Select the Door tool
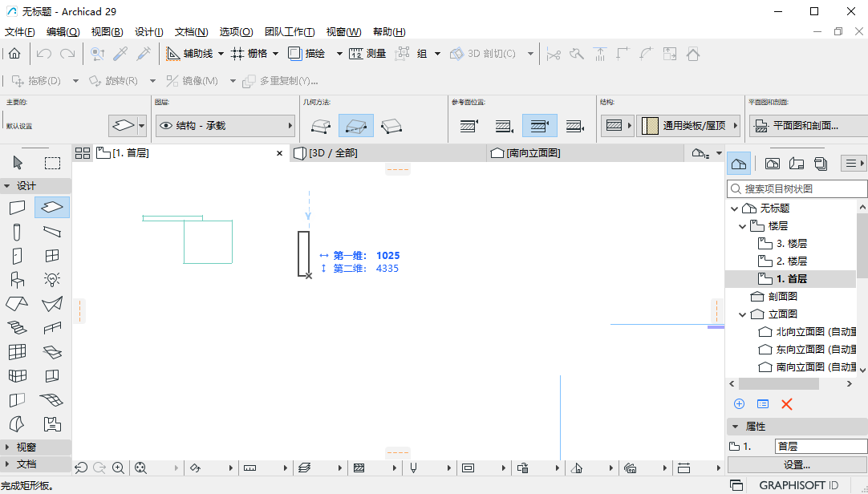Viewport: 868px width, 494px height. click(18, 256)
